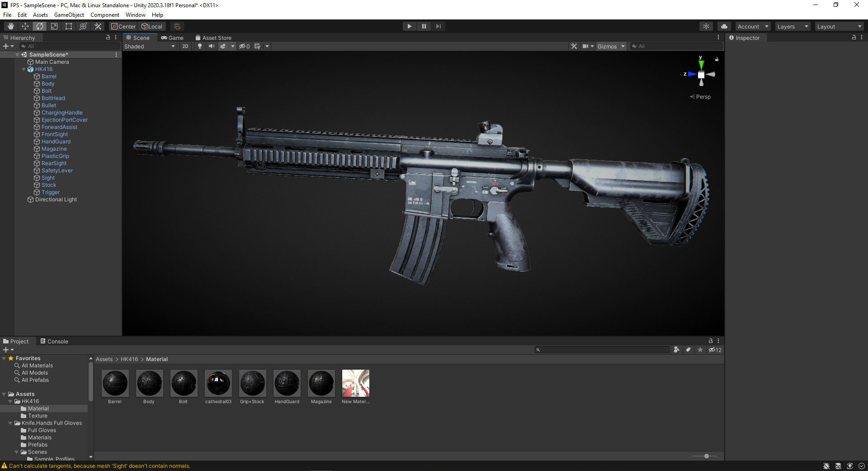Open Hierarchy panel options menu
868x471 pixels.
(x=116, y=37)
